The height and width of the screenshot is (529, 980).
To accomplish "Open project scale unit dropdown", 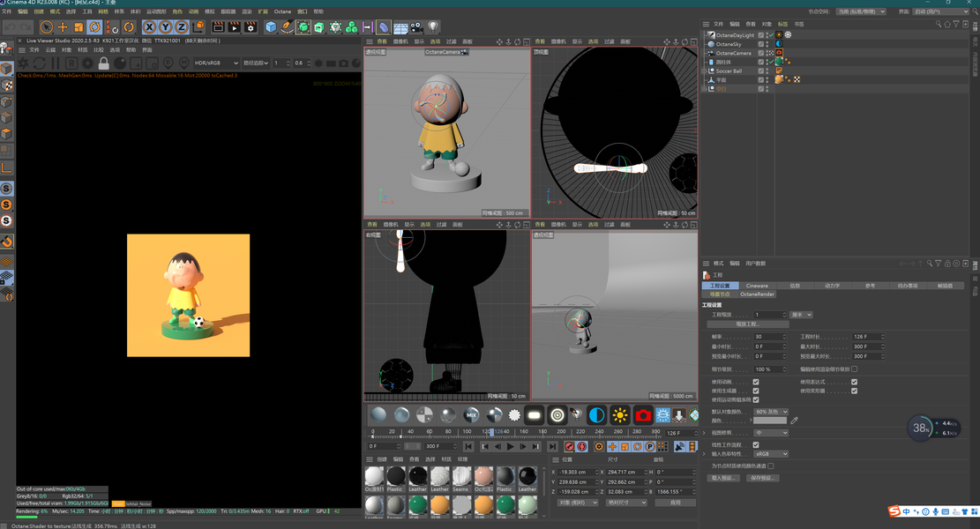I will coord(801,315).
